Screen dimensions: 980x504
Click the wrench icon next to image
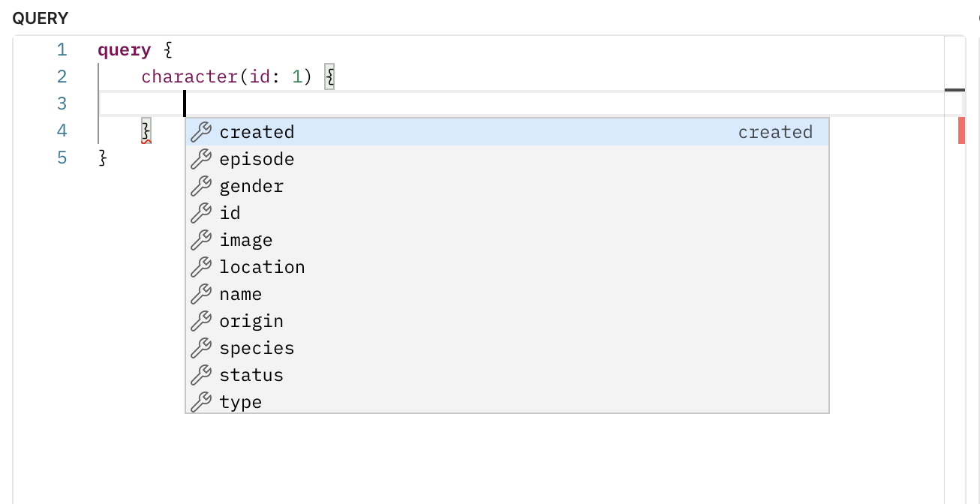tap(200, 241)
